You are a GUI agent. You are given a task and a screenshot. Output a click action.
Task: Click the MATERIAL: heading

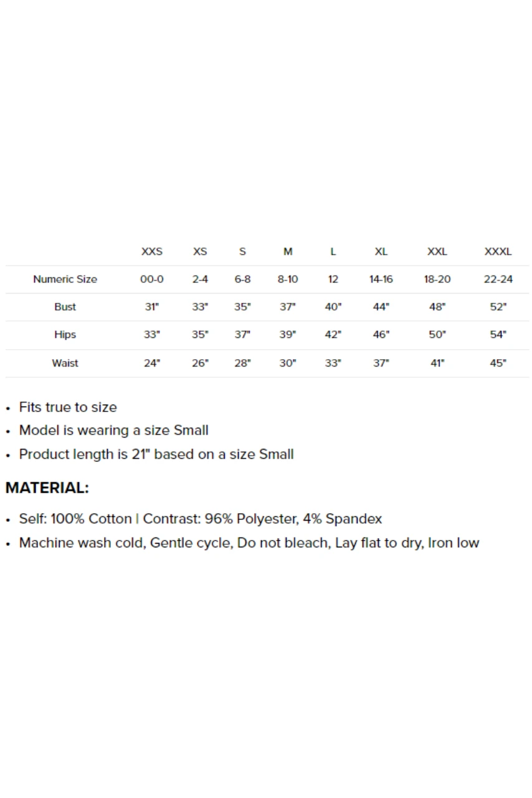click(47, 488)
